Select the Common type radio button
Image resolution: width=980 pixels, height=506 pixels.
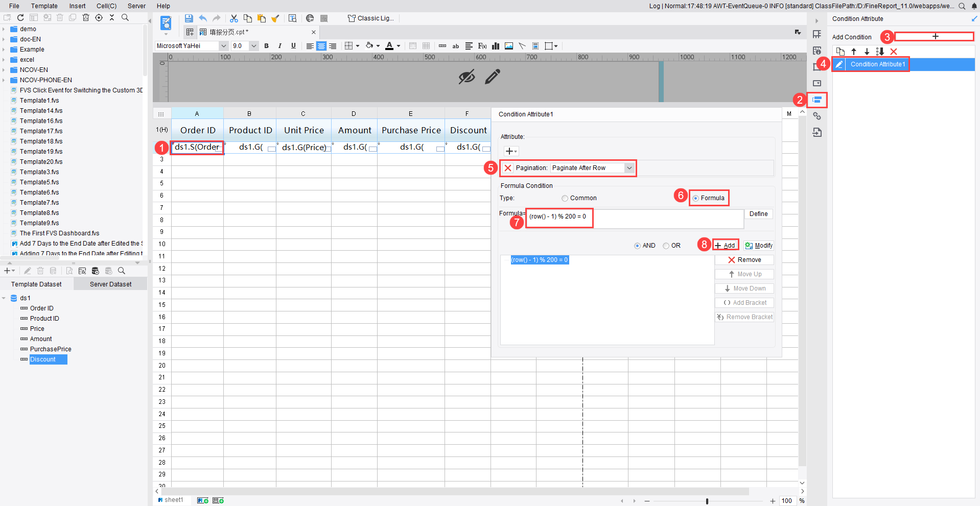(x=565, y=199)
